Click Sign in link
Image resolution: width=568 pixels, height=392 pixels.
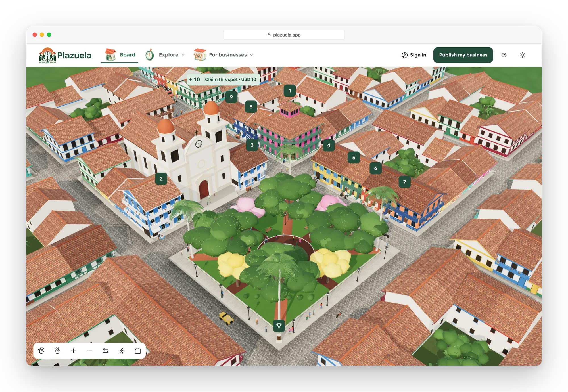click(x=414, y=55)
